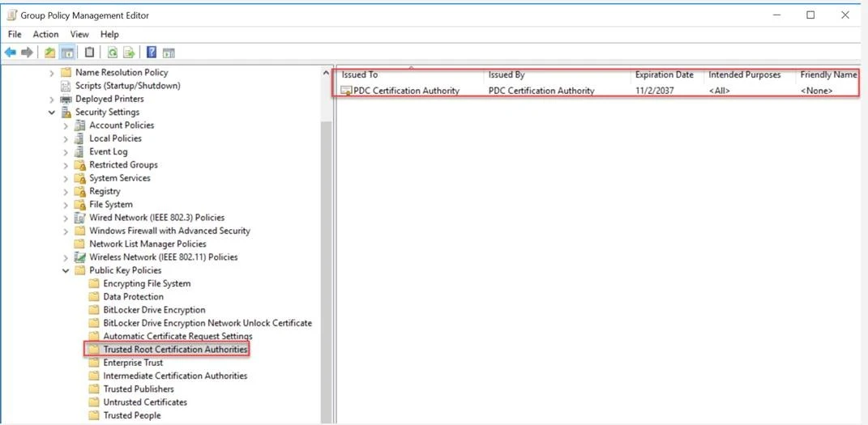
Task: Click the Forward arrow in the toolbar
Action: click(x=27, y=53)
